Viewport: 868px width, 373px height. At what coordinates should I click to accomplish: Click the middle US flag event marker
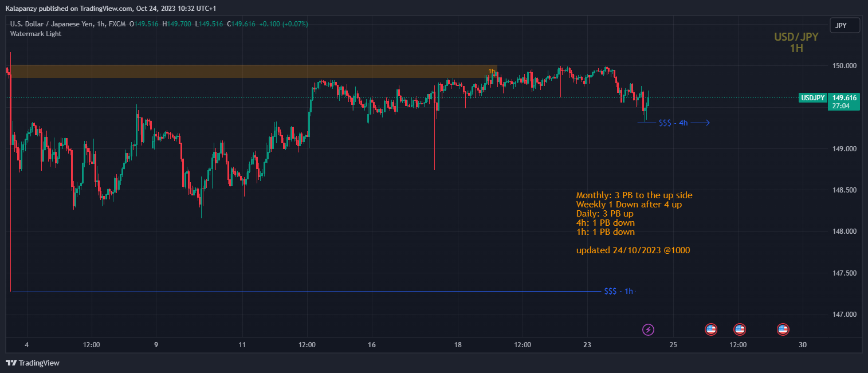[740, 329]
